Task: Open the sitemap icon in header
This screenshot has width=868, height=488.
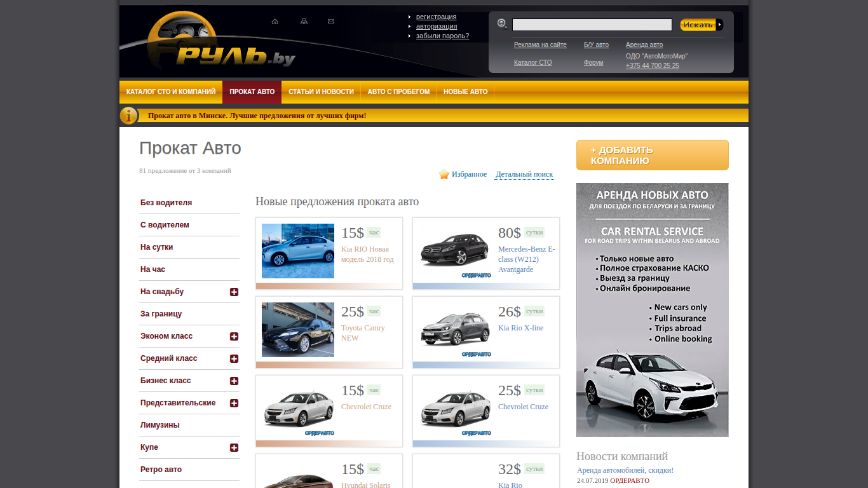Action: [x=304, y=22]
